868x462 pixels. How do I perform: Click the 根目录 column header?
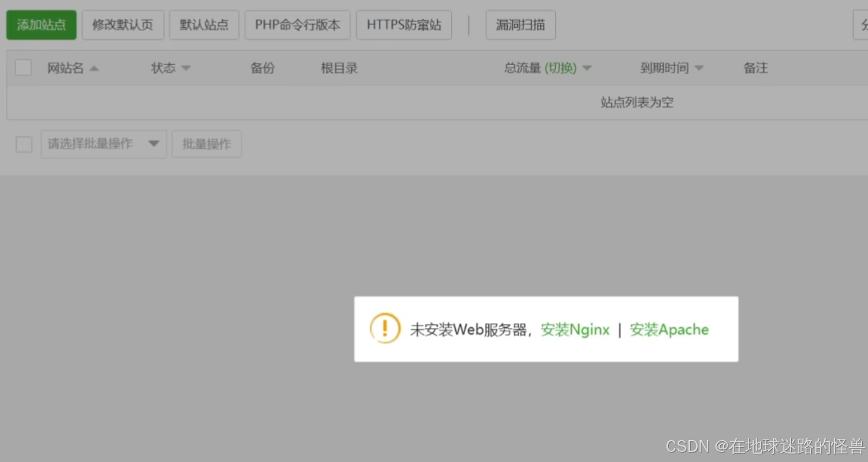coord(339,68)
